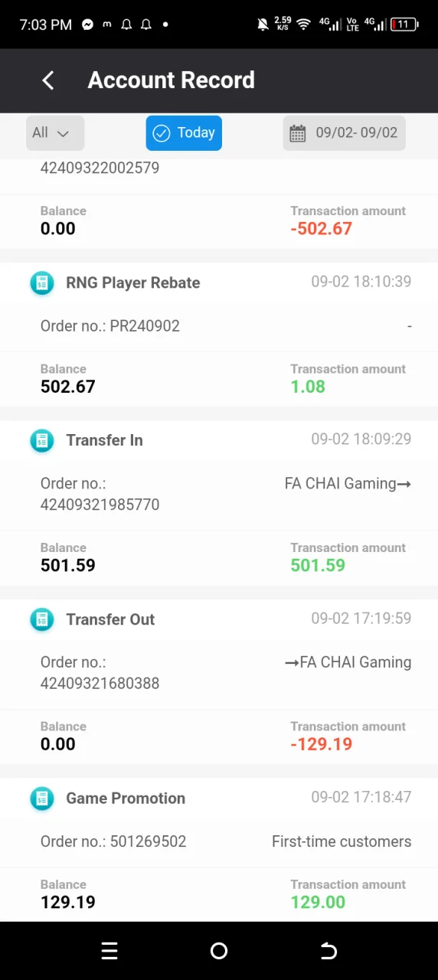Tap Android back navigation button
Viewport: 438px width, 980px height.
pyautogui.click(x=328, y=951)
